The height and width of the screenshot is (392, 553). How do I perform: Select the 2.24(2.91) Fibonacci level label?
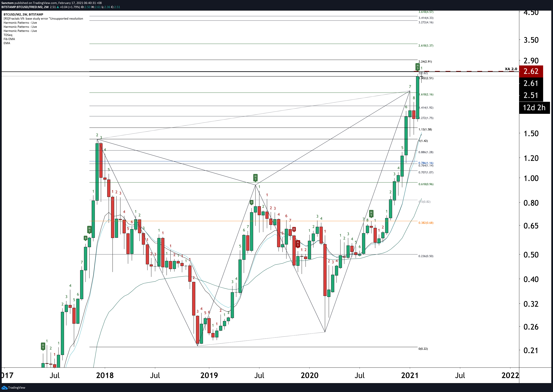(425, 62)
